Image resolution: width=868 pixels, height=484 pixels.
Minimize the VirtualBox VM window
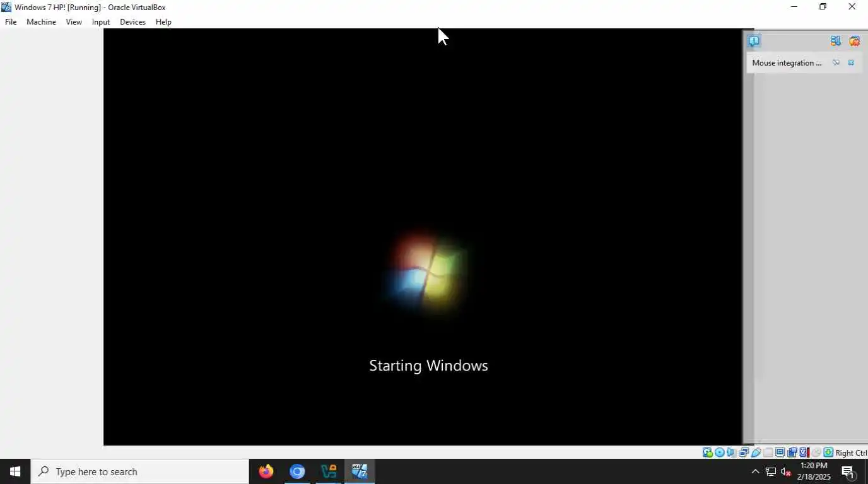coord(794,7)
